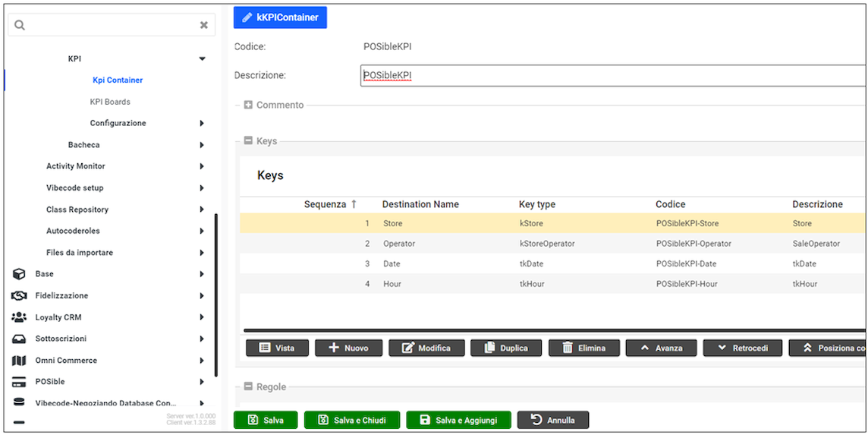The width and height of the screenshot is (868, 435).
Task: Collapse the KPI menu arrow
Action: pyautogui.click(x=202, y=58)
